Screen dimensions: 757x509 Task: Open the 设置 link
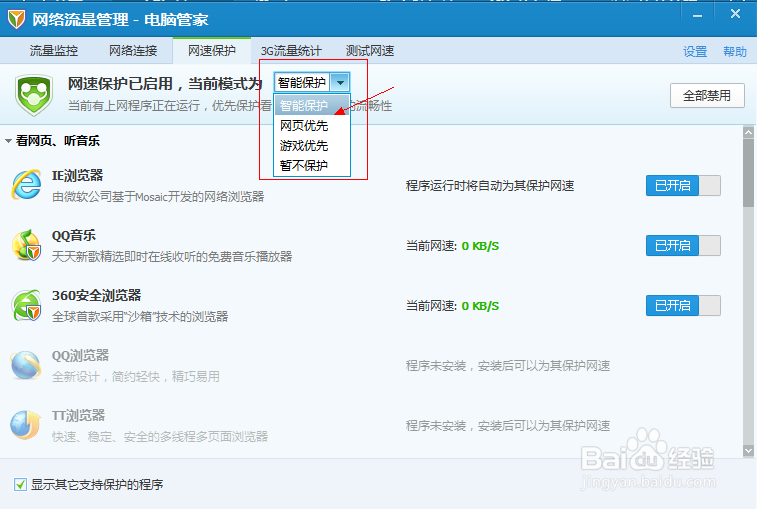point(695,51)
